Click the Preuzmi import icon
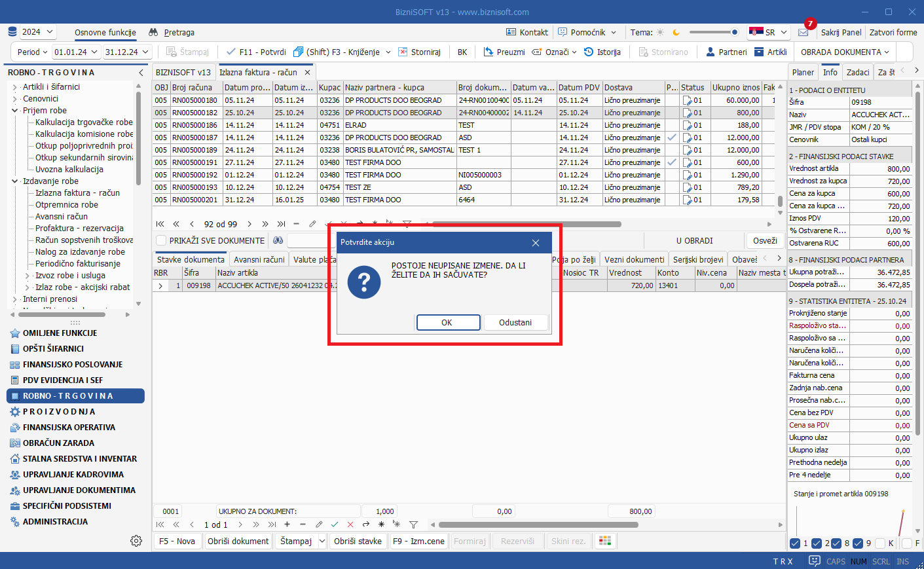 point(488,52)
